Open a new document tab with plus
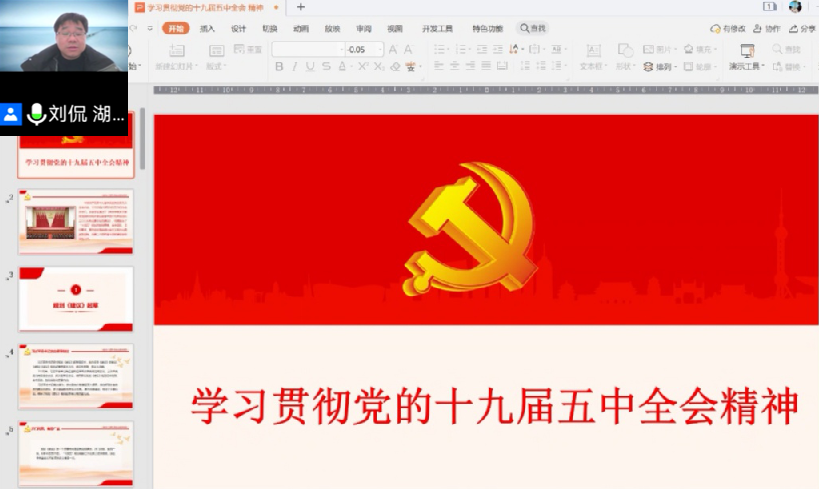Screen dimensions: 819x489 [x=301, y=7]
